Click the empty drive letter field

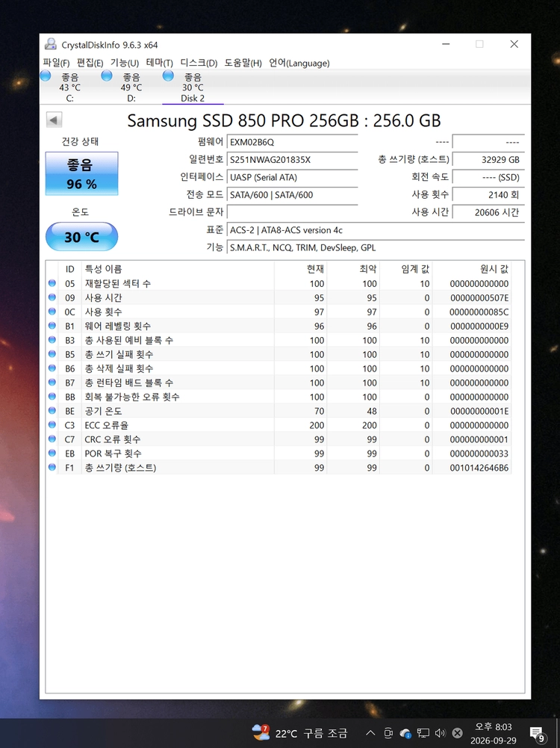(292, 212)
